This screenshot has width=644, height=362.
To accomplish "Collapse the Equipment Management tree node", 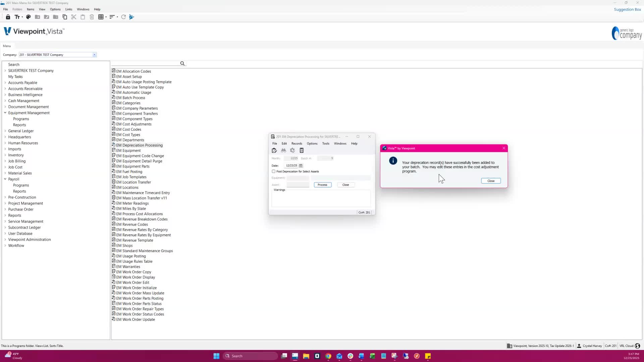I will (5, 113).
